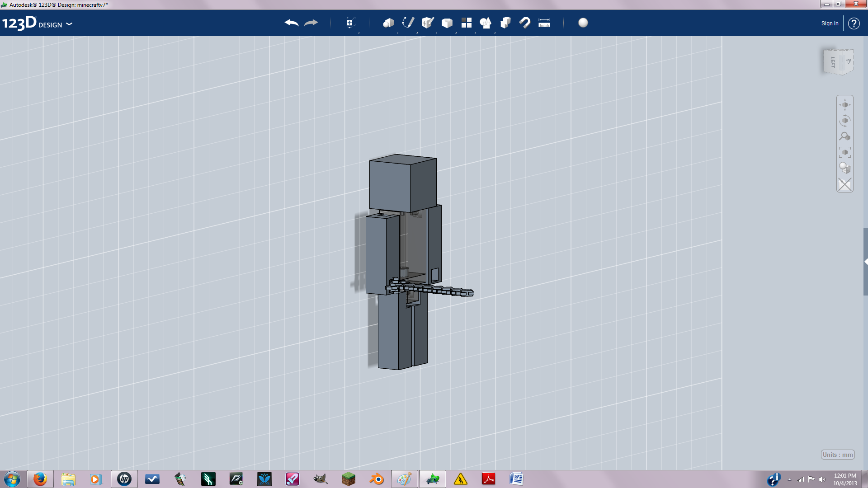Open the Construct tool
This screenshot has width=868, height=488.
[x=427, y=23]
